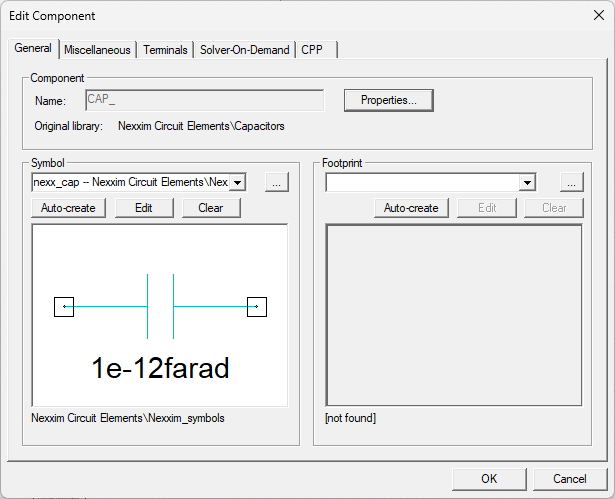Viewport: 615px width, 499px height.
Task: Expand the Footprint dropdown list
Action: click(528, 182)
